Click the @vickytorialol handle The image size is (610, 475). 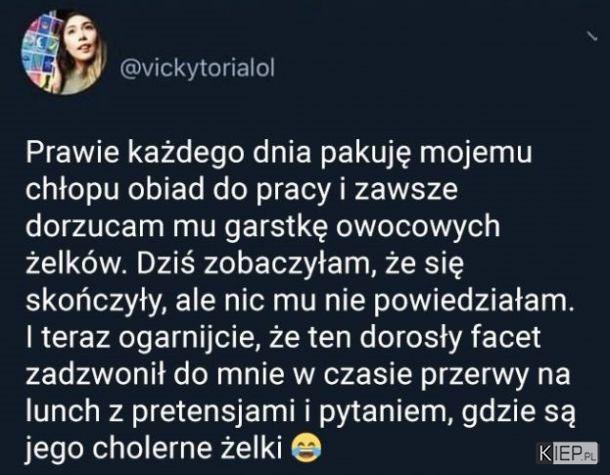coord(197,68)
